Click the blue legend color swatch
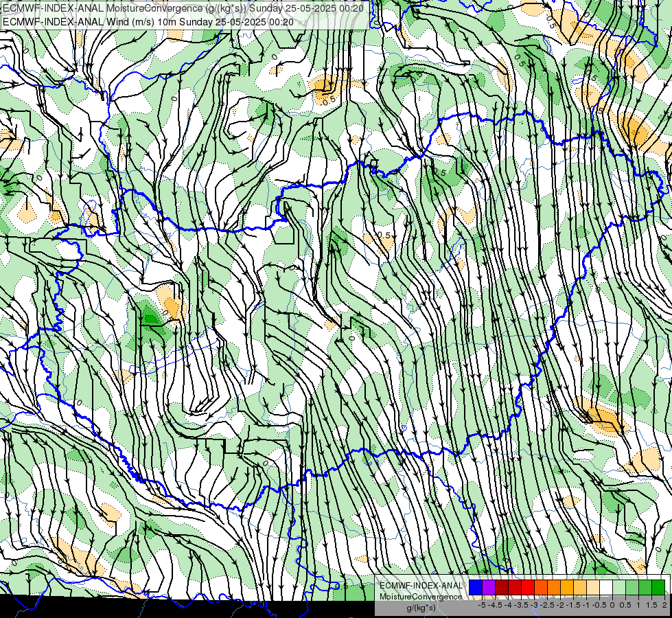The width and height of the screenshot is (672, 618). [x=476, y=587]
